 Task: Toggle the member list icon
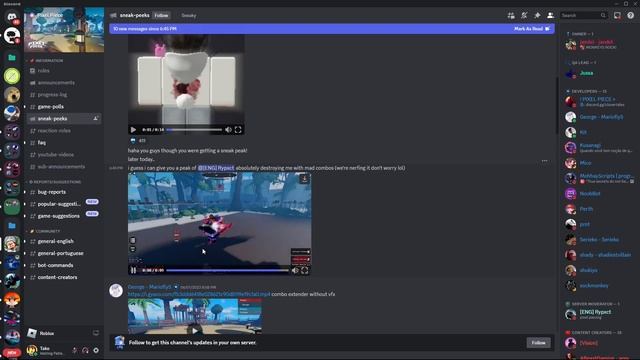[x=550, y=16]
